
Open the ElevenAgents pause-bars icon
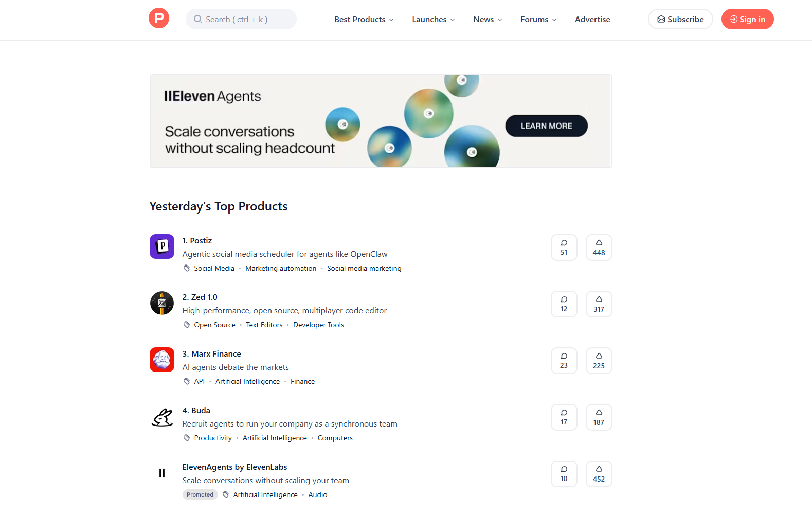click(162, 473)
